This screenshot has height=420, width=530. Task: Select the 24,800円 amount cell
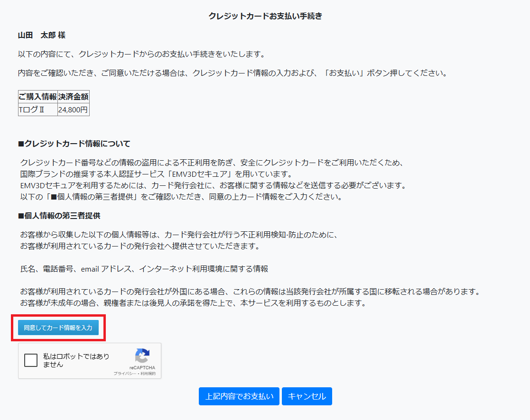coord(73,110)
